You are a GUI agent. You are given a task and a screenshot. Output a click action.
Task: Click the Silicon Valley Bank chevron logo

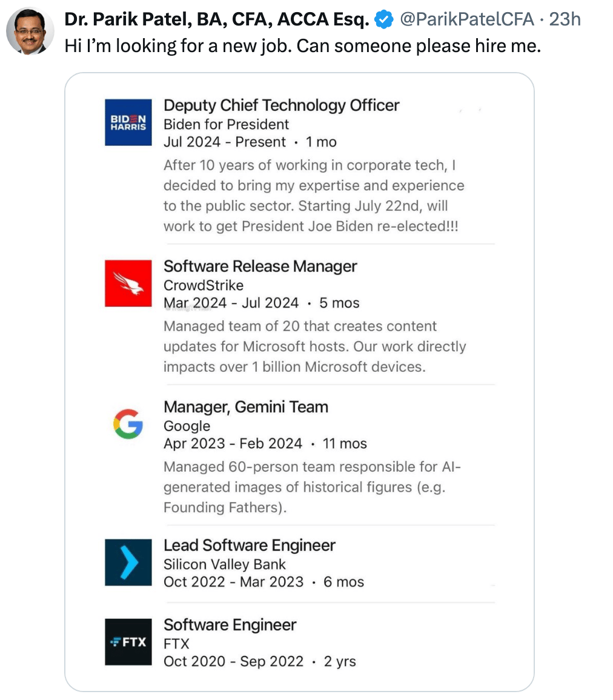click(128, 563)
